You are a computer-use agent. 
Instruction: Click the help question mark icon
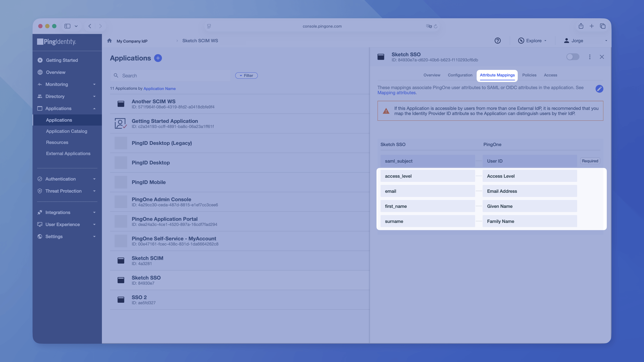click(x=497, y=41)
